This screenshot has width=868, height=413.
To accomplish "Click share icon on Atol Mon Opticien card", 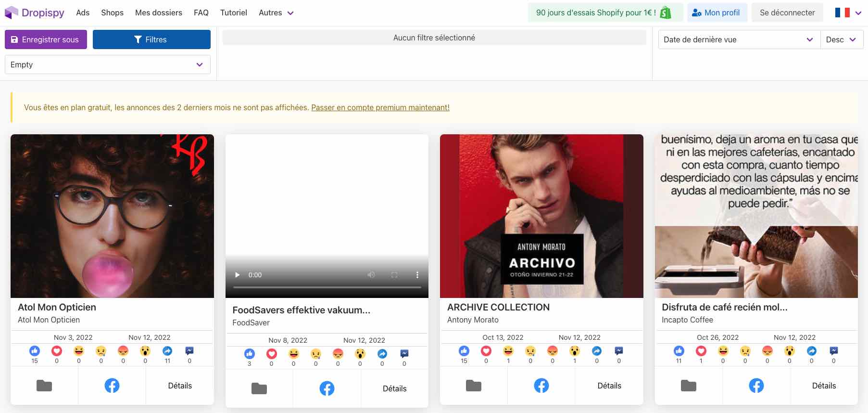I will click(167, 351).
